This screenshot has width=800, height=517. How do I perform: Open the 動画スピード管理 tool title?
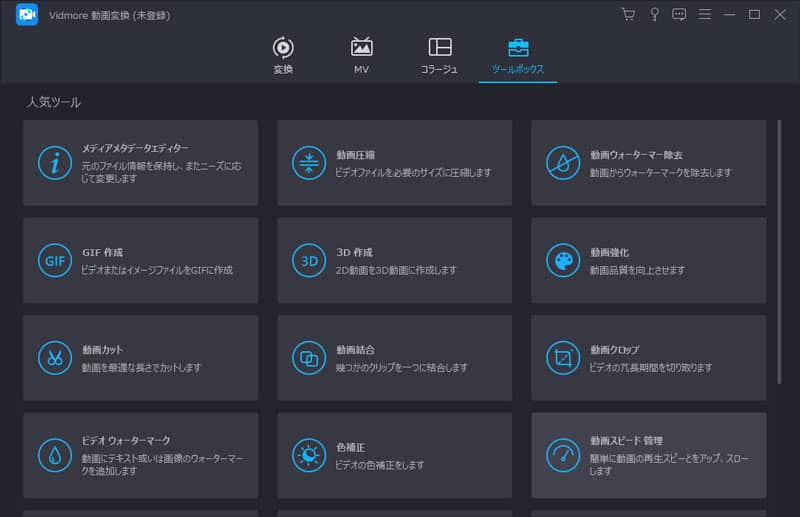[626, 440]
